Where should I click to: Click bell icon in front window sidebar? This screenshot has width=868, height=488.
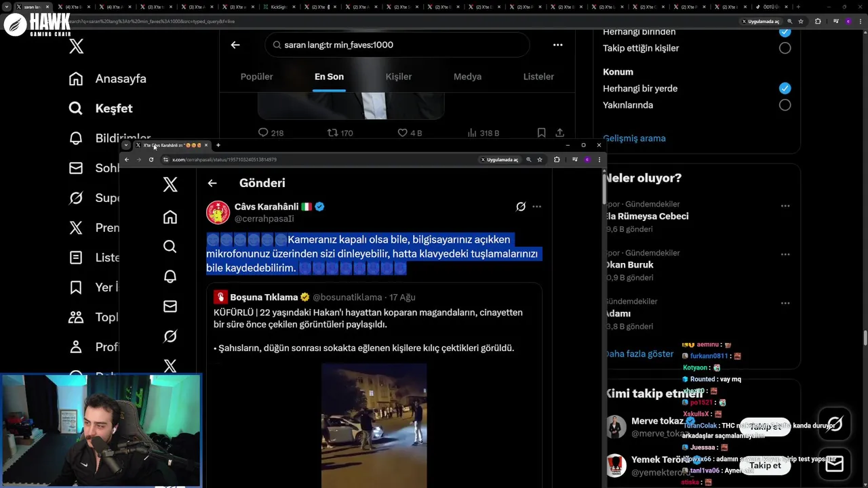tap(170, 277)
